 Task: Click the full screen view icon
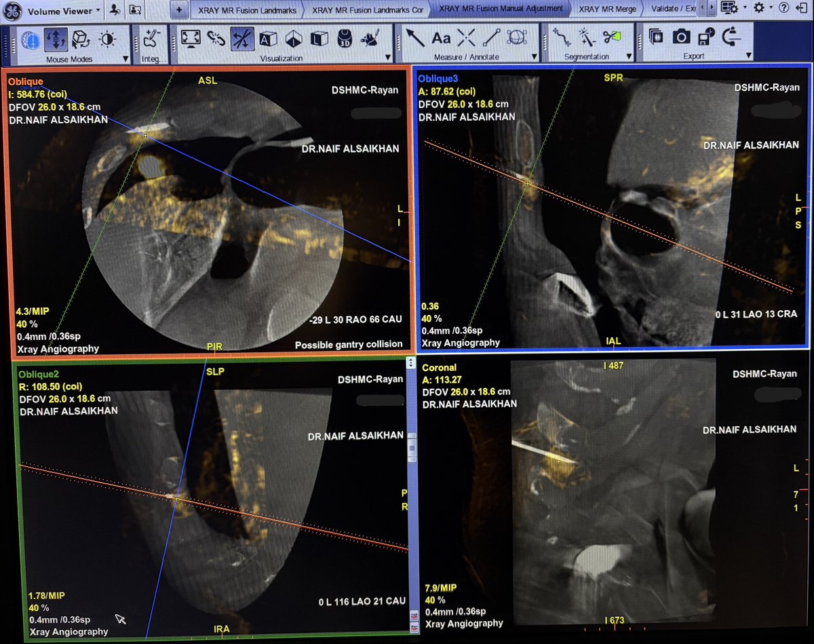tap(191, 39)
